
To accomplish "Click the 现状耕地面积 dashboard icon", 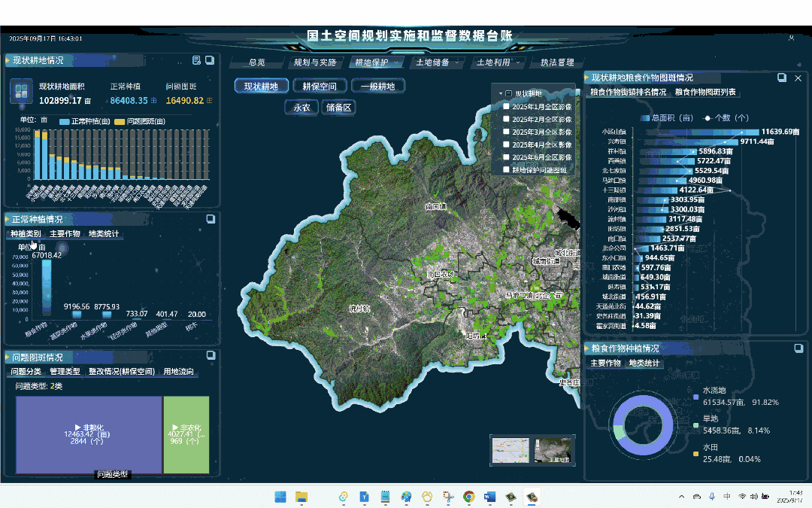I will click(20, 93).
